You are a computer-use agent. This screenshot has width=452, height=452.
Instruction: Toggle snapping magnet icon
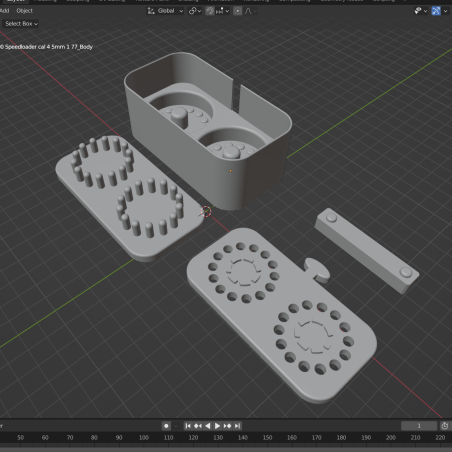coord(210,11)
